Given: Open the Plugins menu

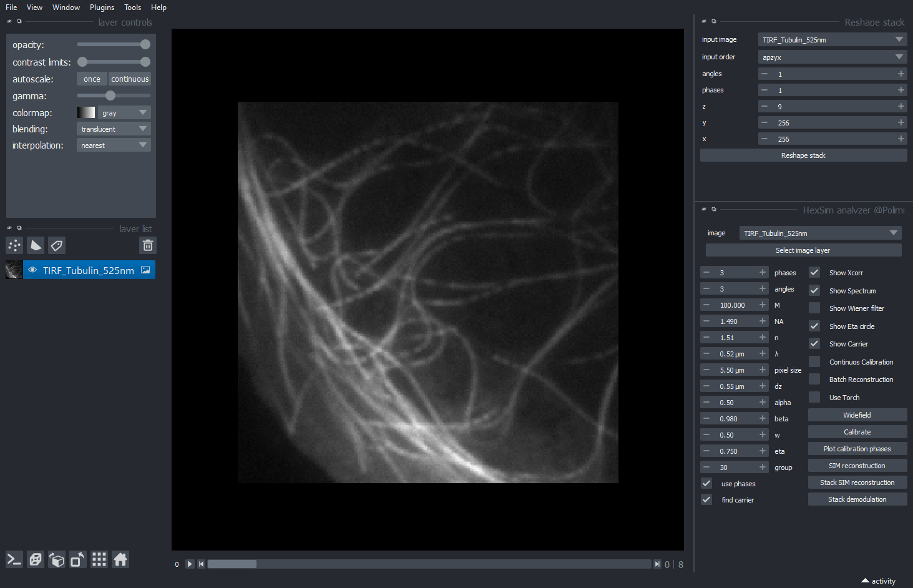Looking at the screenshot, I should click(x=102, y=7).
